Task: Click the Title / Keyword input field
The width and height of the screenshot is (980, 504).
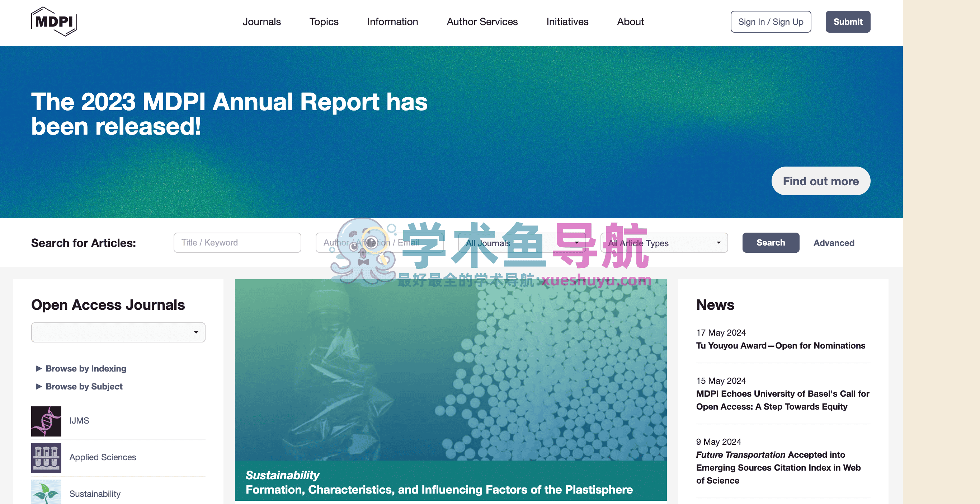Action: click(x=237, y=242)
